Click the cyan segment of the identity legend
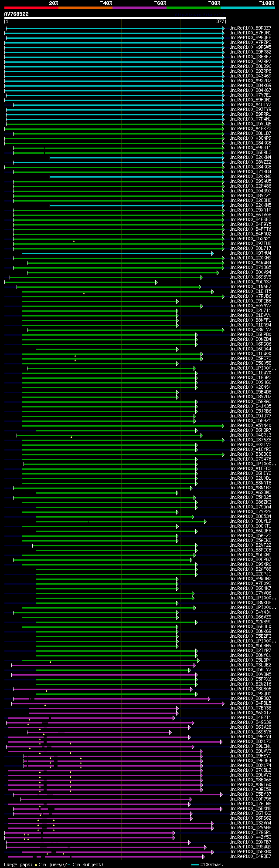This screenshot has width=279, height=868. click(x=248, y=7)
